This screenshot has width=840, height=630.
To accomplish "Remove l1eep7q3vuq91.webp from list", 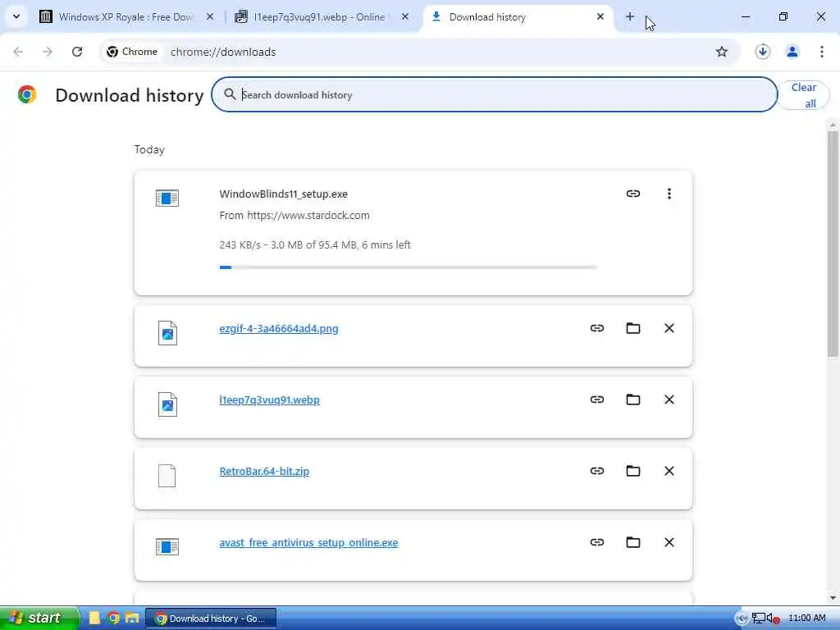I will tap(669, 399).
